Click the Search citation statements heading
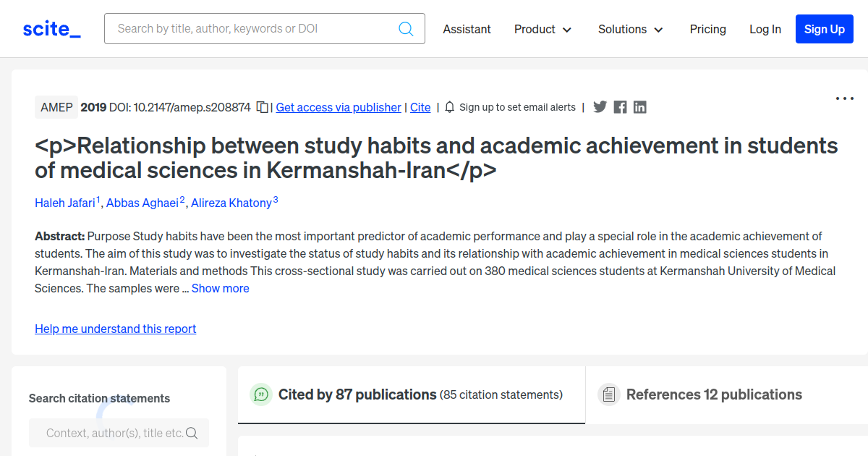The height and width of the screenshot is (456, 868). pos(99,398)
